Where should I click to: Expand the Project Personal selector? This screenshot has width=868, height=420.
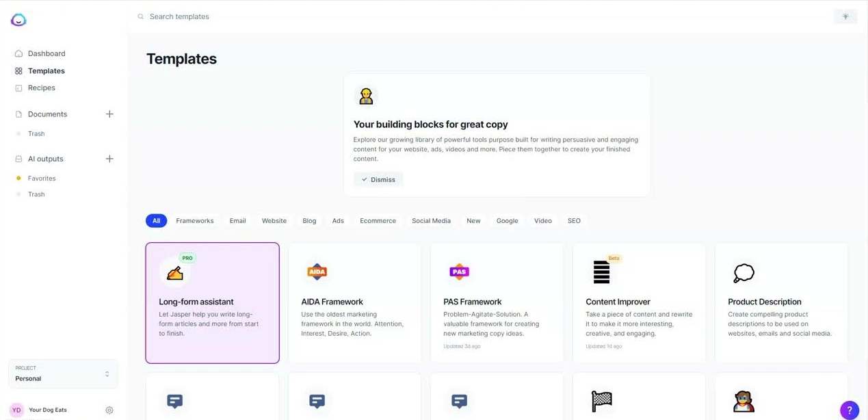(63, 373)
